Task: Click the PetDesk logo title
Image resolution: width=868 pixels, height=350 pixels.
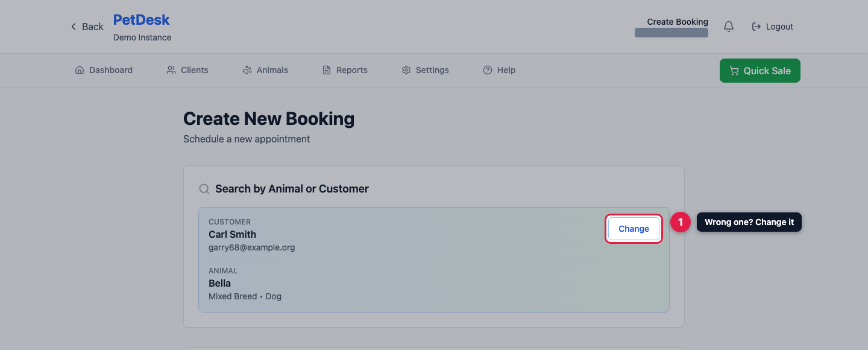Action: pos(142,20)
